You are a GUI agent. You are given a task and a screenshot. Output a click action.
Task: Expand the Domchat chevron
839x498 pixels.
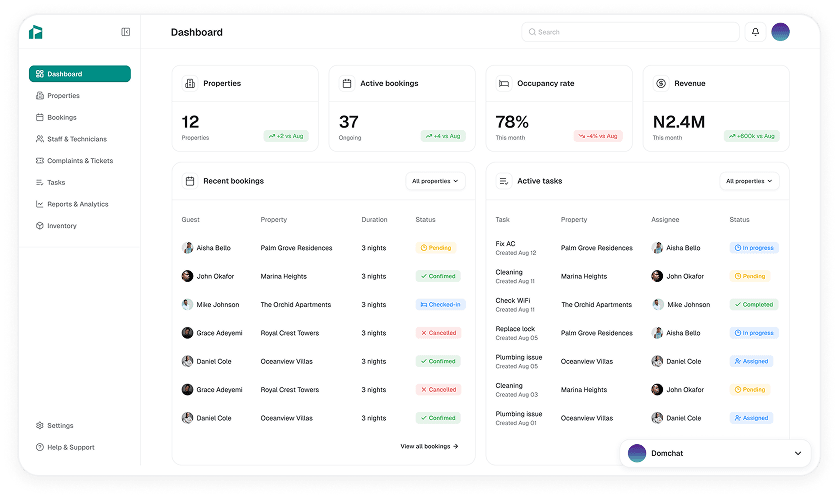[x=798, y=453]
